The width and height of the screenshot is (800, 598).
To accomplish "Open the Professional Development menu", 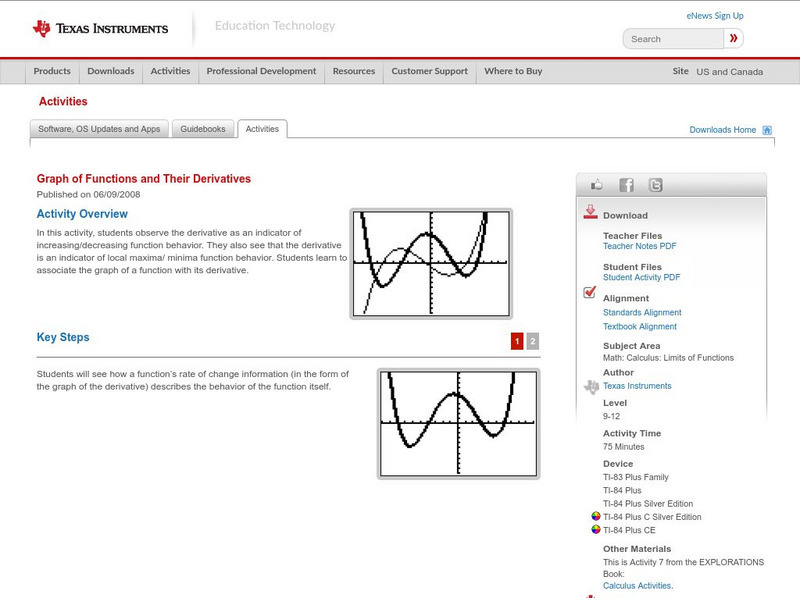I will [x=261, y=71].
